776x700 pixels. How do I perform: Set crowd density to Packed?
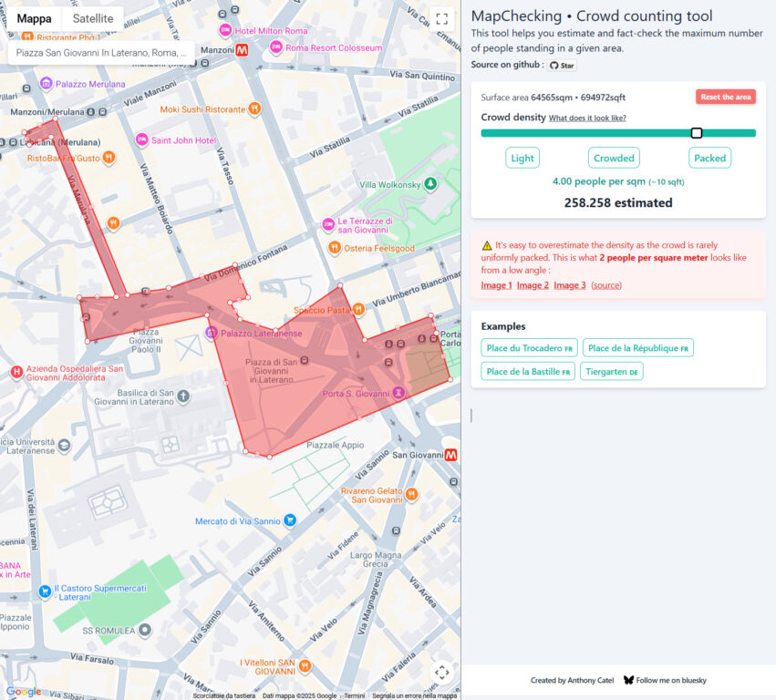(x=709, y=158)
